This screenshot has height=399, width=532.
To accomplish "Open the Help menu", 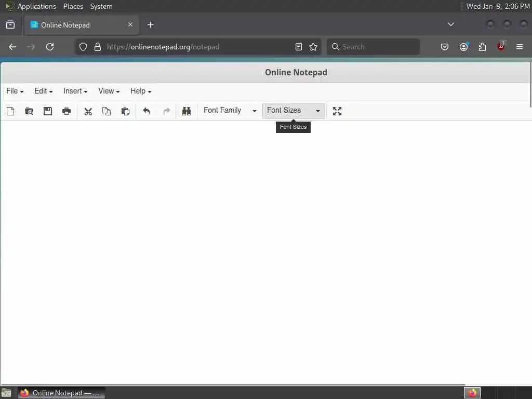I will [x=141, y=91].
